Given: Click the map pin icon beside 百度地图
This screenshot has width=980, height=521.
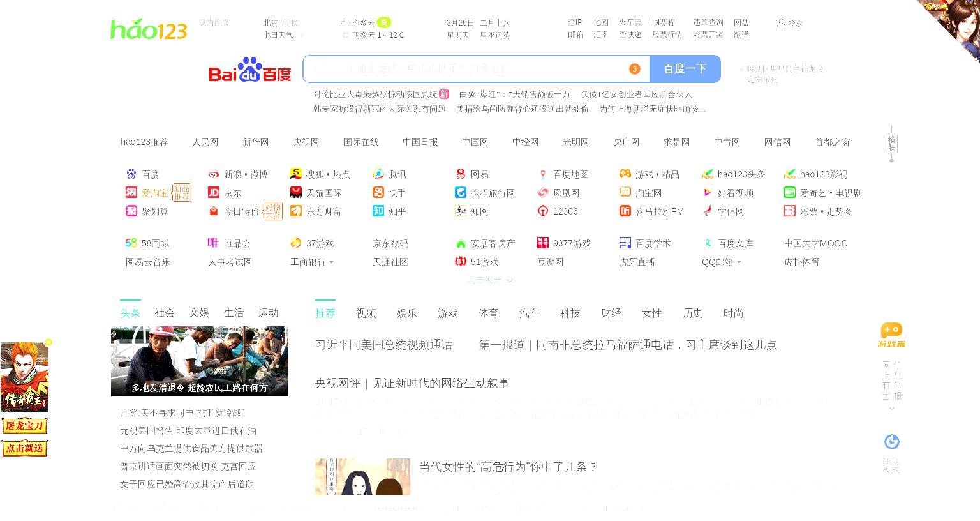Looking at the screenshot, I should [x=543, y=174].
